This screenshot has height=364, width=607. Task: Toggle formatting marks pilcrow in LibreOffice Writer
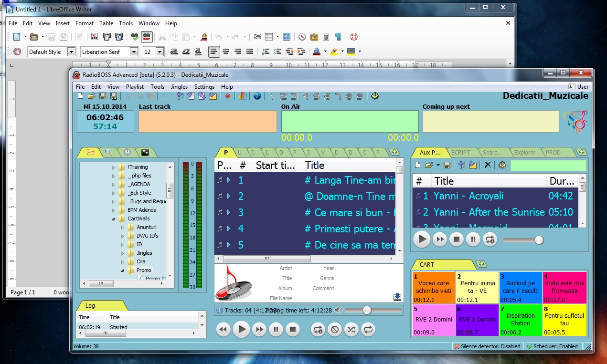(x=338, y=37)
